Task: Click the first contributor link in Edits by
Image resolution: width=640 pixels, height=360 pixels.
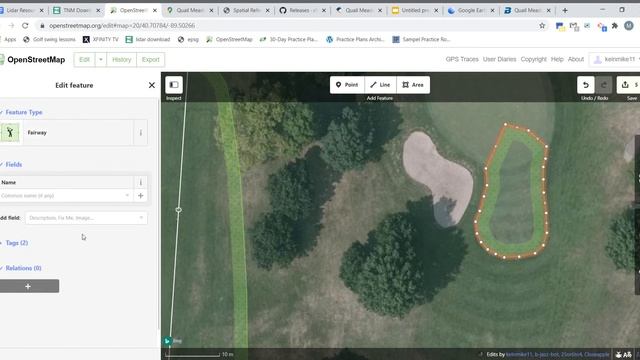Action: tap(519, 354)
